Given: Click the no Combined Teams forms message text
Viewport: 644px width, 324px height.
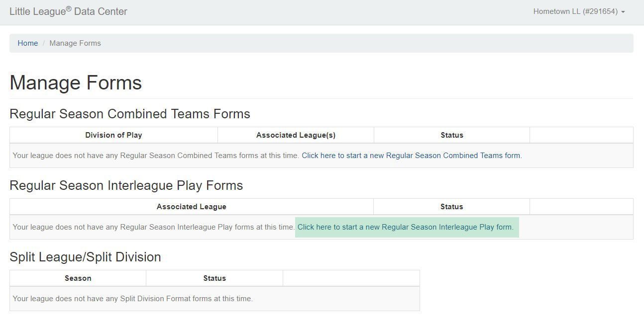Looking at the screenshot, I should (156, 156).
